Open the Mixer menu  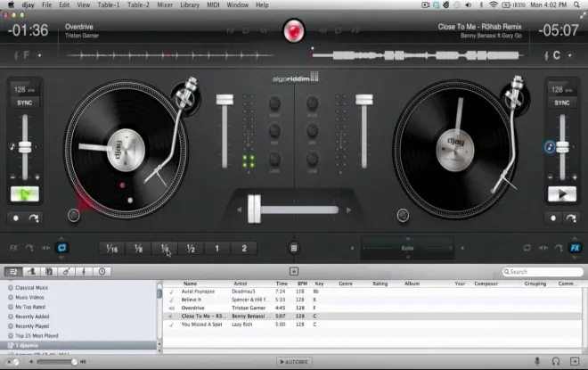click(165, 4)
